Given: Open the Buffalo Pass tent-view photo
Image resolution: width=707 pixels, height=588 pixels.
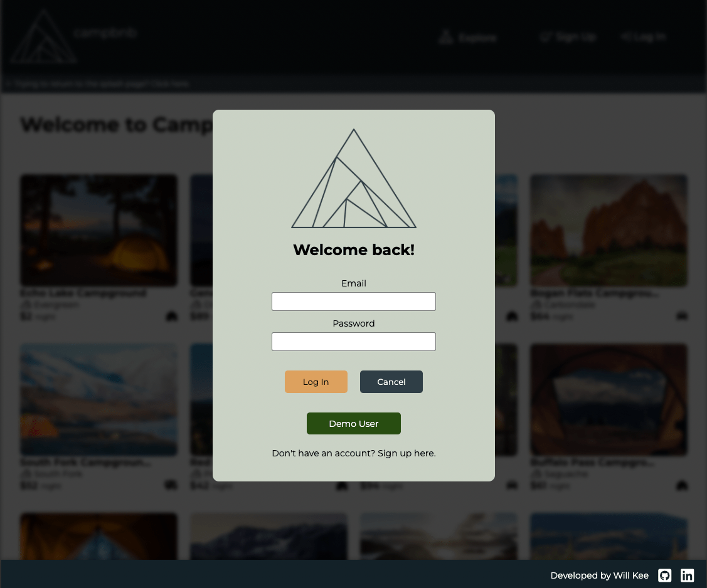Looking at the screenshot, I should click(609, 400).
